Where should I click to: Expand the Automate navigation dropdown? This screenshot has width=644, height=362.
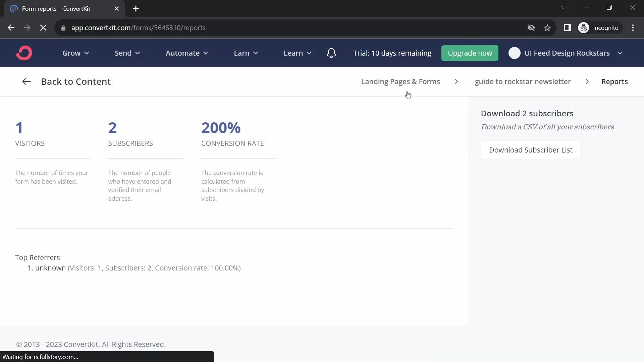click(x=186, y=53)
